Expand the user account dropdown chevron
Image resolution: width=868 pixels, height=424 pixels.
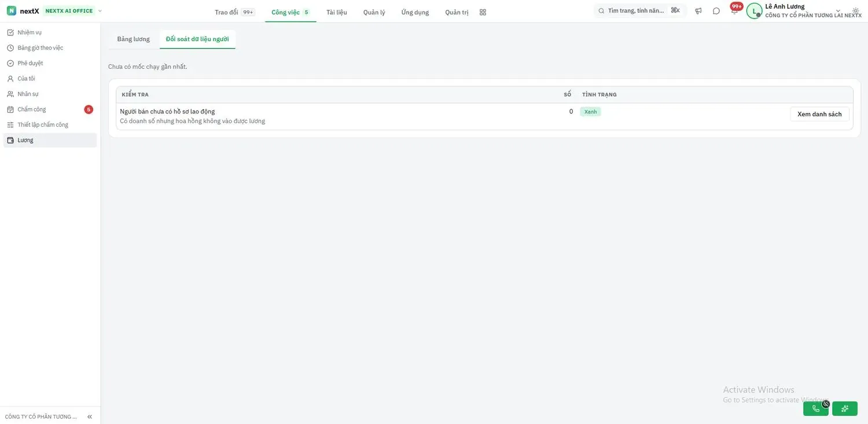click(x=838, y=11)
